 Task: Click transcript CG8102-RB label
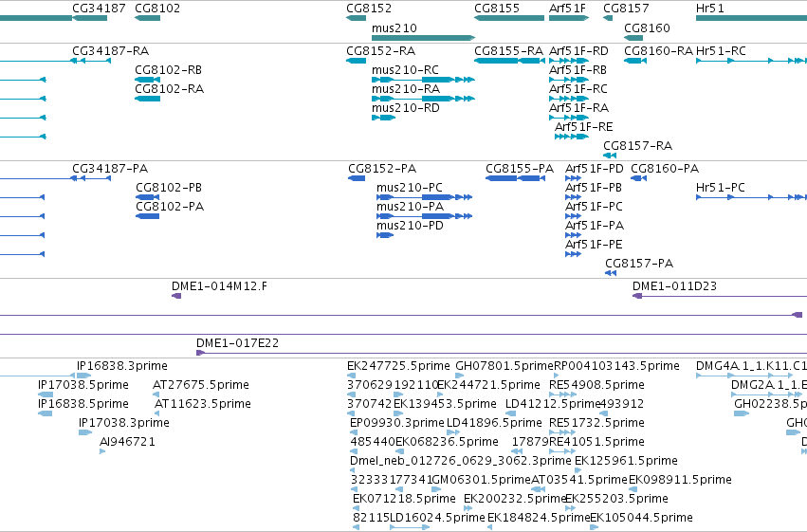click(x=168, y=70)
